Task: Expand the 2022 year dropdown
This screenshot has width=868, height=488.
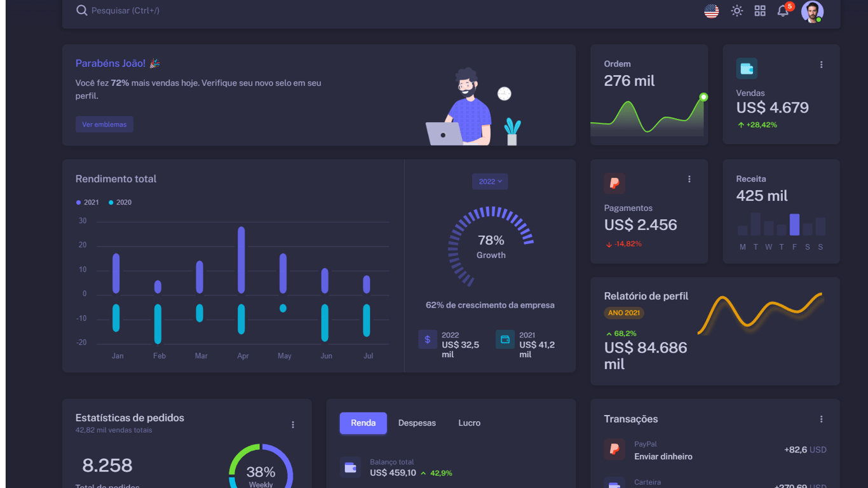Action: [490, 182]
